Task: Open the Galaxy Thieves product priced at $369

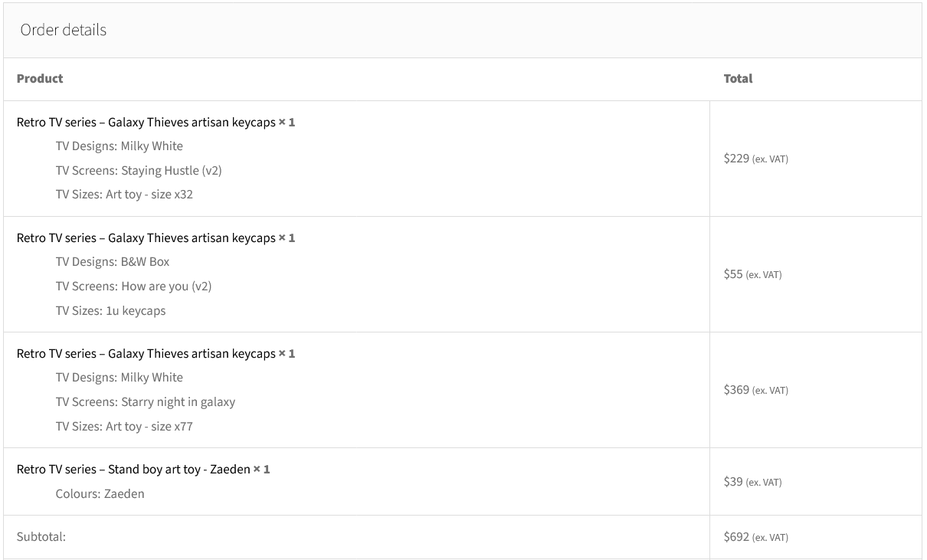Action: tap(146, 354)
